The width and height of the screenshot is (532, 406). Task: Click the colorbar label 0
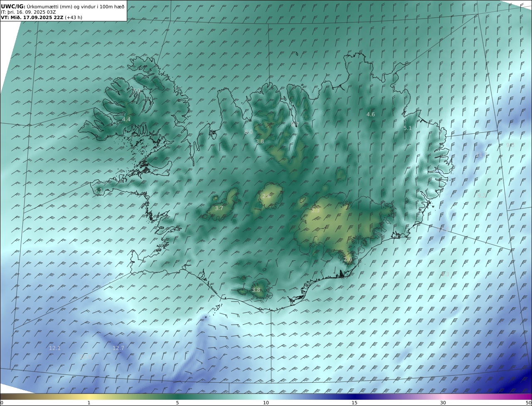pos(2,403)
